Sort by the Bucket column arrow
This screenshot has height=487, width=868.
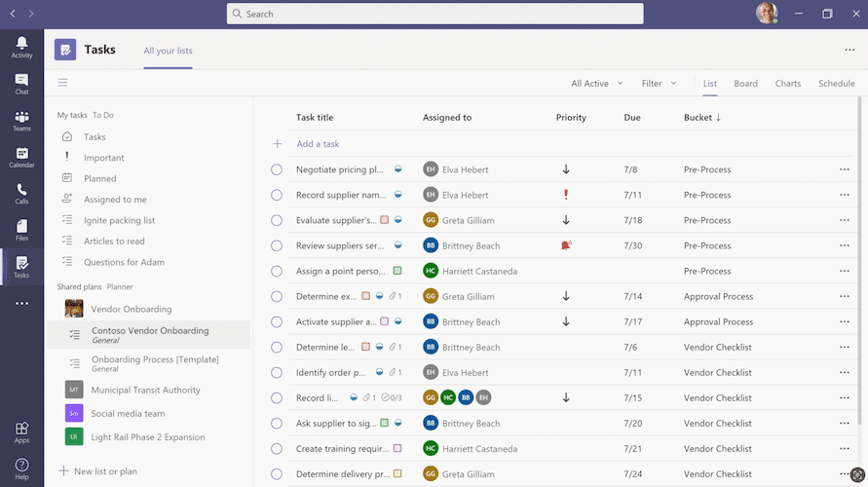tap(719, 117)
